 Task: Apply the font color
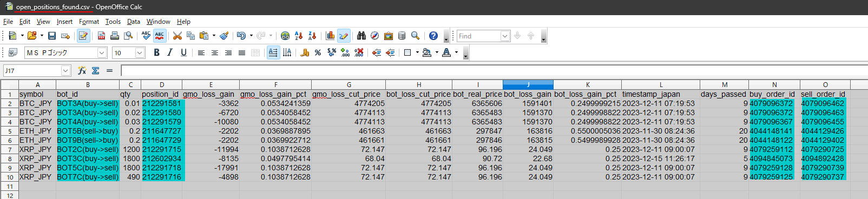point(446,52)
